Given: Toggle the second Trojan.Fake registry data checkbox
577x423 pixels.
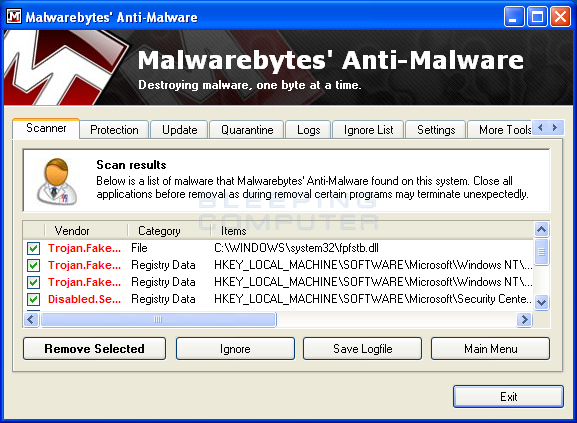Looking at the screenshot, I should [33, 282].
